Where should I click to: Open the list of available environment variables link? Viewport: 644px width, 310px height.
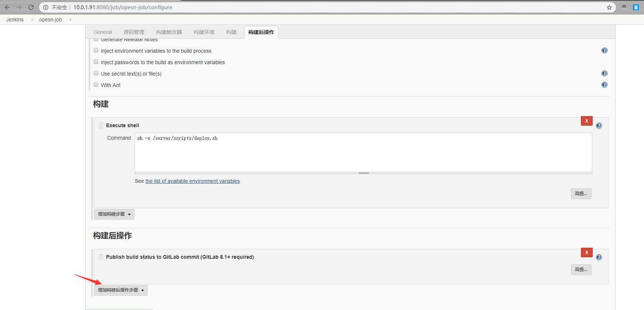coord(193,181)
